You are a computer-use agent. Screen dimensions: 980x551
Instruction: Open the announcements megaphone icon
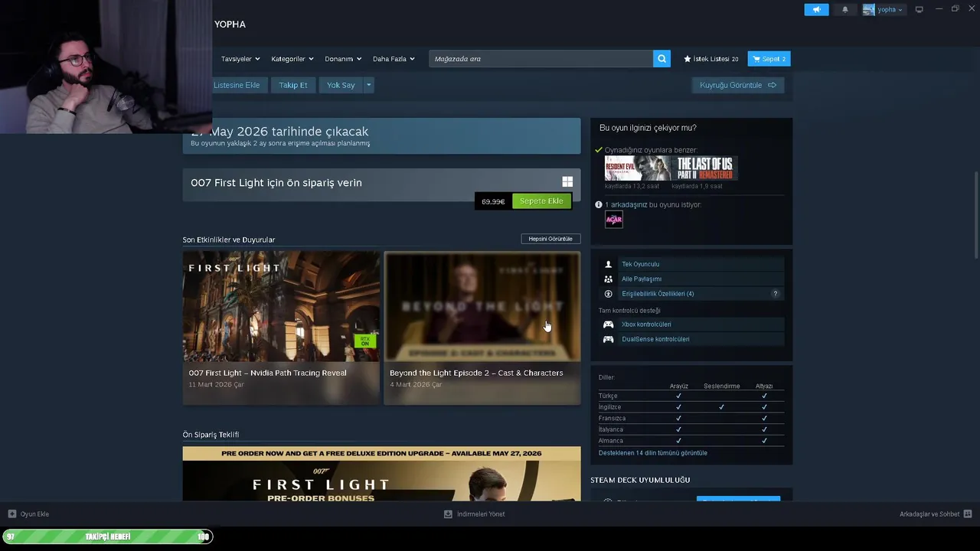816,9
